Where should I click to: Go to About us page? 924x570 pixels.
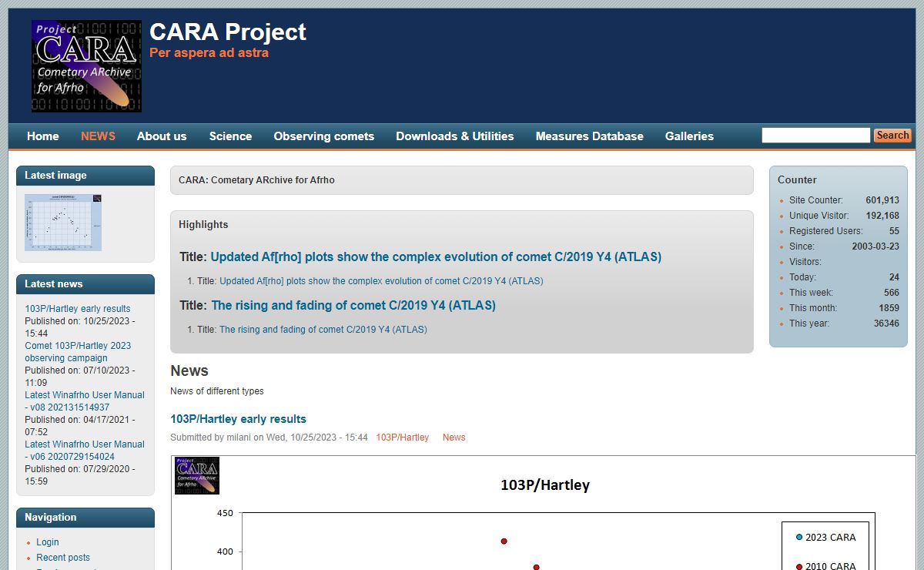tap(162, 136)
